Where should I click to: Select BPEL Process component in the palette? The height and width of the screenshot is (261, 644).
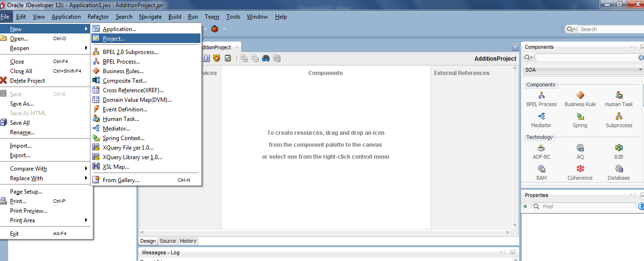pyautogui.click(x=541, y=99)
